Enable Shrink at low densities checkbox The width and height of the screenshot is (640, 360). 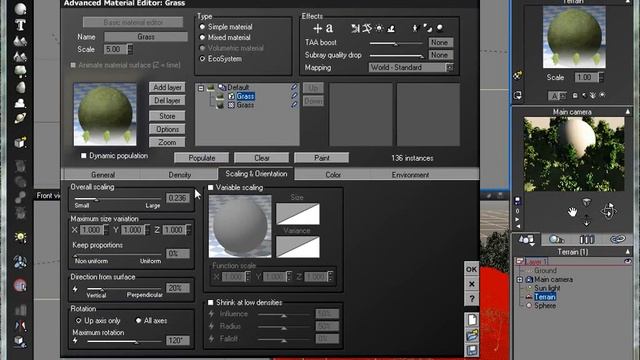(x=211, y=302)
